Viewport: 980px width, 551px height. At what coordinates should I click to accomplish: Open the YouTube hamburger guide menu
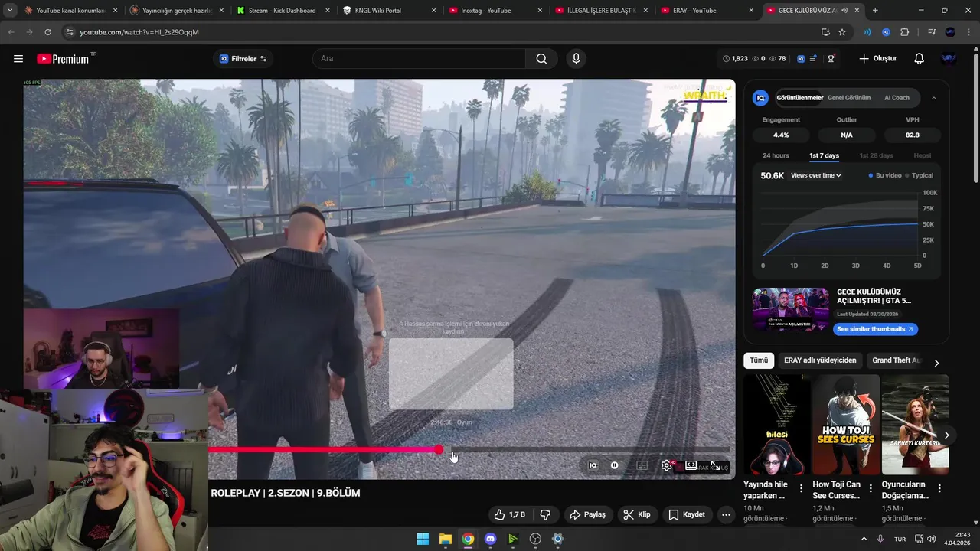[x=18, y=59]
